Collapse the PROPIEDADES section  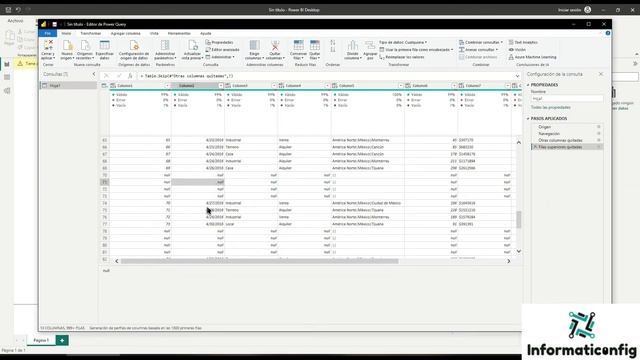tap(528, 85)
